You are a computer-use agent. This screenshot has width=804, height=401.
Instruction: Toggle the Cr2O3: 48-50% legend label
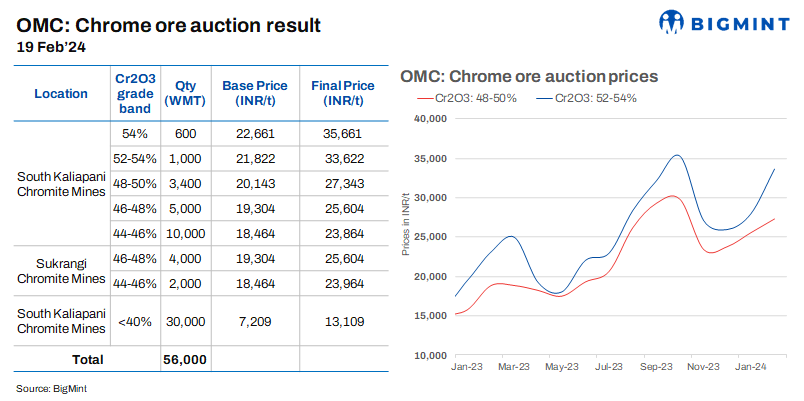click(474, 98)
